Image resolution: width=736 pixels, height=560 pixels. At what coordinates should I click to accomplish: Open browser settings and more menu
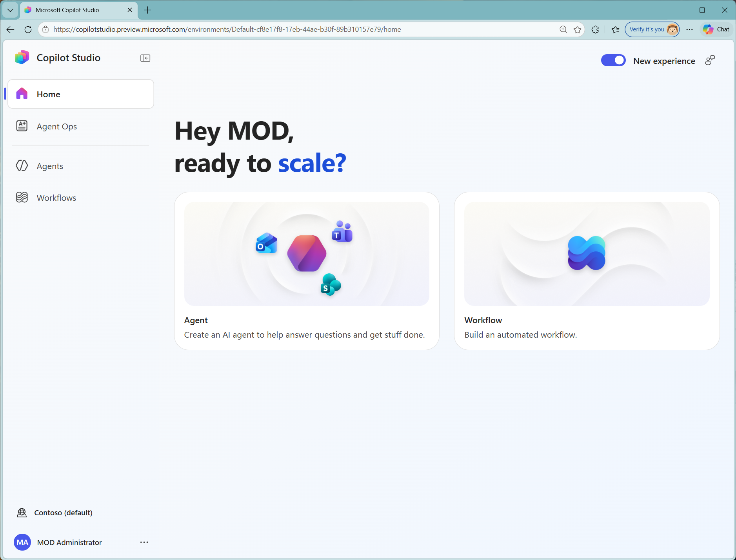pos(690,29)
